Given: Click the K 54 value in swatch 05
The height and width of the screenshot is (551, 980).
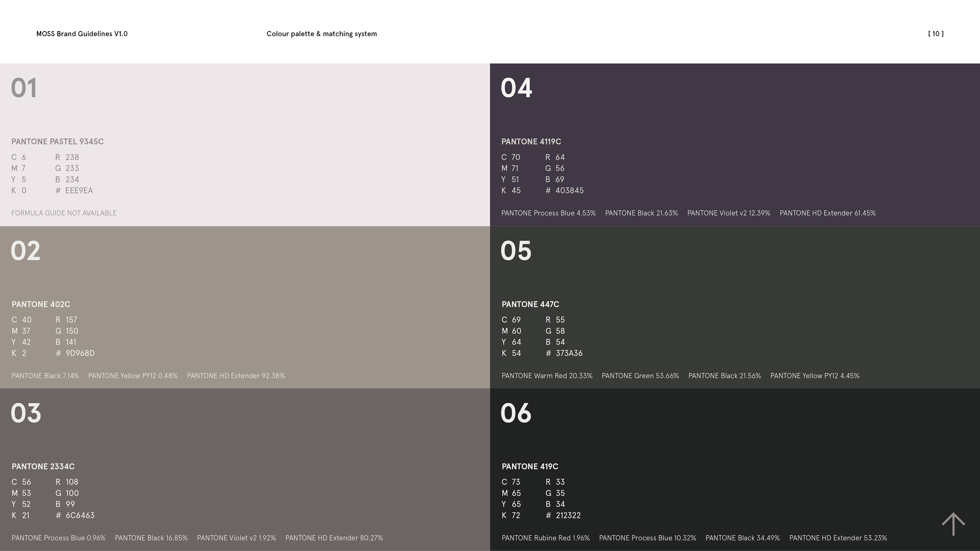Looking at the screenshot, I should point(511,353).
